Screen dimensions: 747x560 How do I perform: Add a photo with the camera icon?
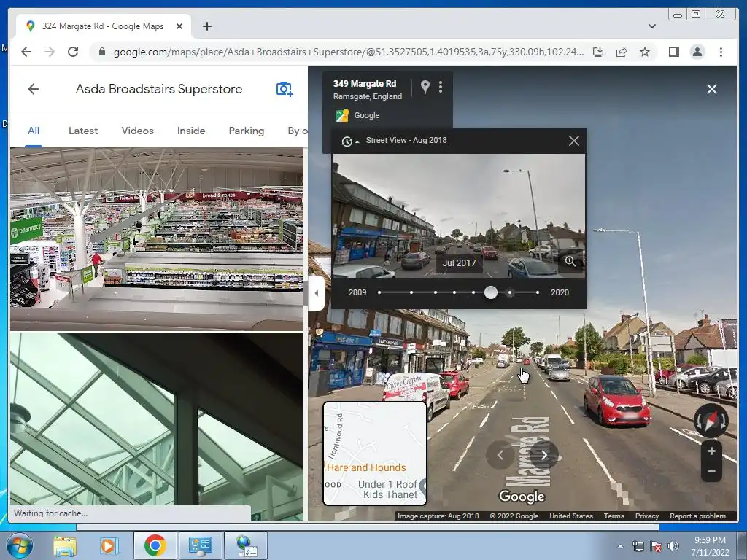click(x=285, y=89)
